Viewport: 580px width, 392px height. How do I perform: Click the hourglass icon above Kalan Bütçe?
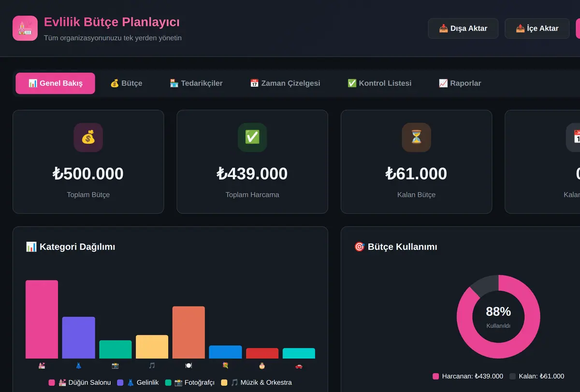coord(416,137)
